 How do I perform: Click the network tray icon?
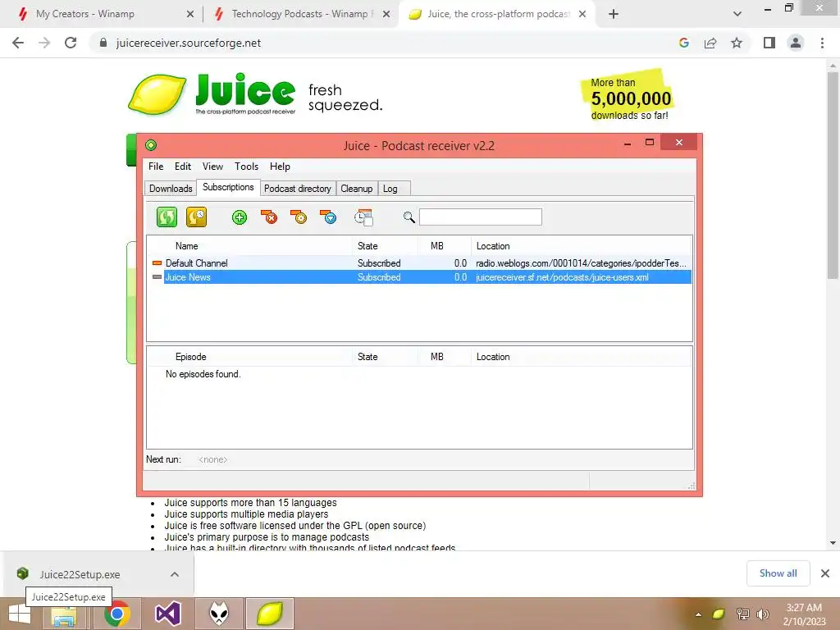pos(742,614)
